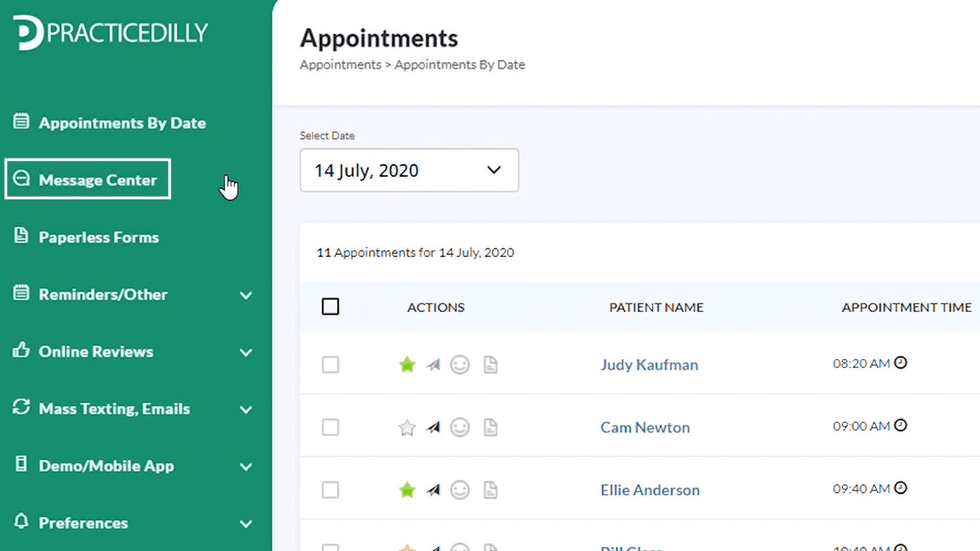The width and height of the screenshot is (980, 551).
Task: Open Appointments By Date in the sidebar
Action: tap(122, 123)
